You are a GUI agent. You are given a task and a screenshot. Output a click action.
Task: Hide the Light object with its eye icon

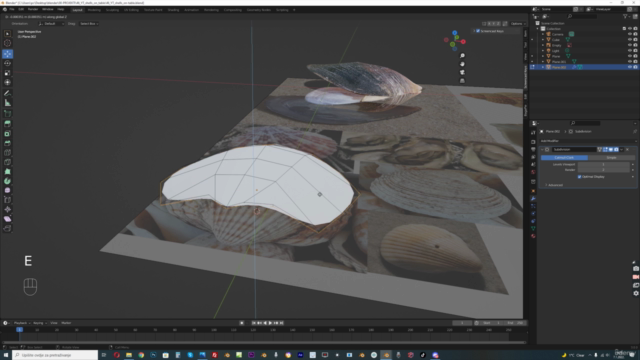(629, 51)
